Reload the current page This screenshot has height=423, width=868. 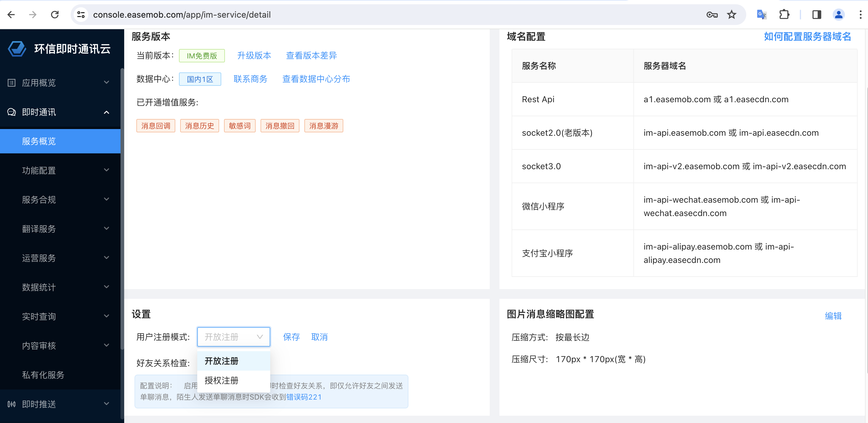[54, 15]
